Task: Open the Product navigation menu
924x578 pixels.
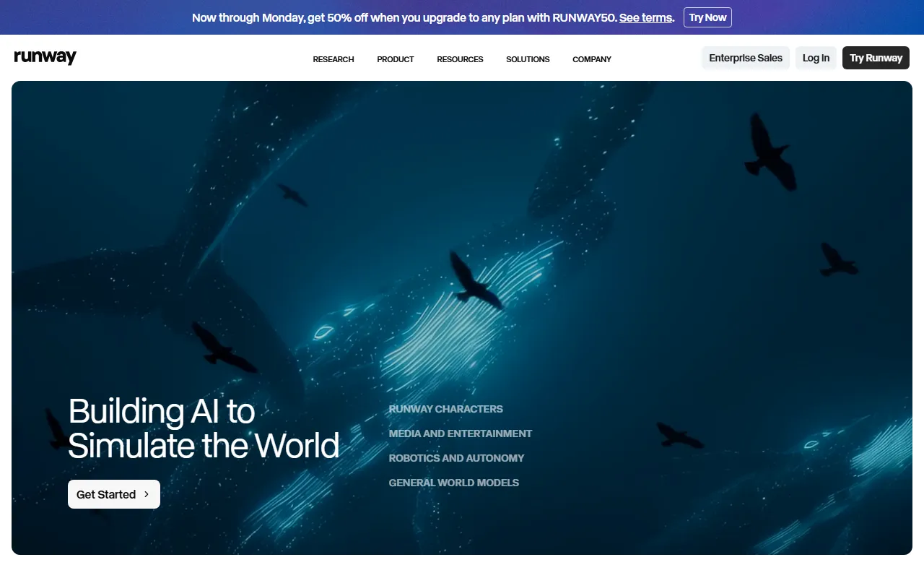Action: [395, 59]
